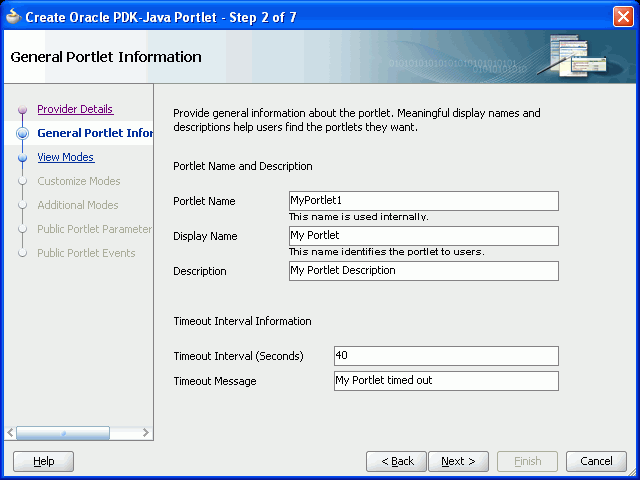This screenshot has width=640, height=480.
Task: Click the 'This name is used internally.' hint
Action: pos(359,217)
